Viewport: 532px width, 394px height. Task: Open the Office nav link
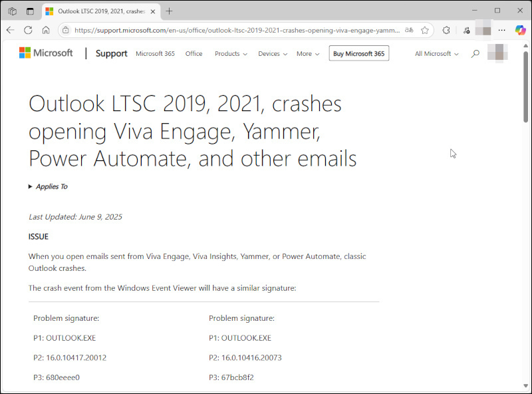194,54
